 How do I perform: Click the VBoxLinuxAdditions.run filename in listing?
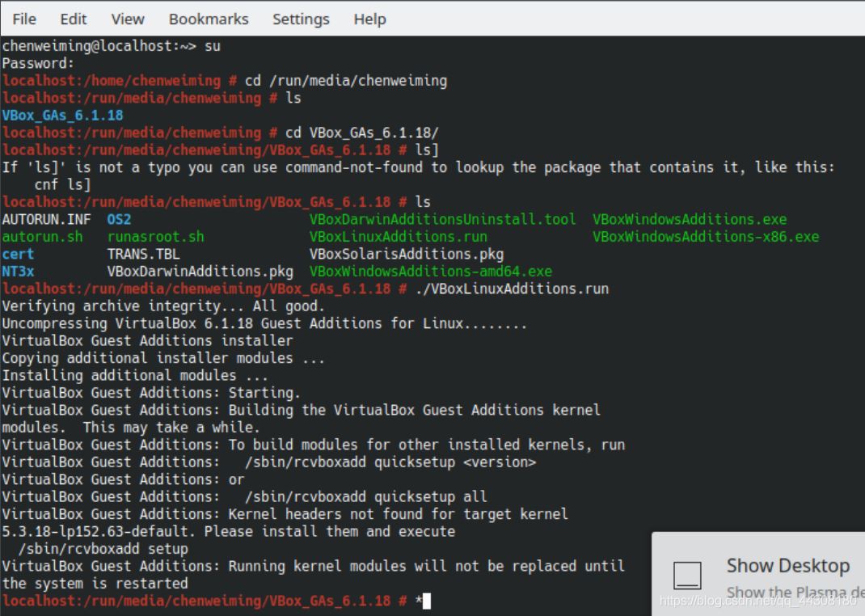(x=398, y=237)
